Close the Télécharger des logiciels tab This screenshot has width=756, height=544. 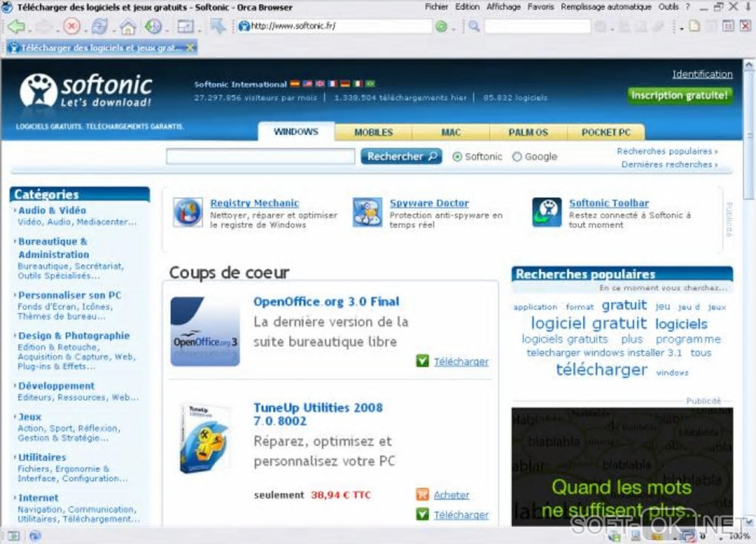pyautogui.click(x=190, y=47)
